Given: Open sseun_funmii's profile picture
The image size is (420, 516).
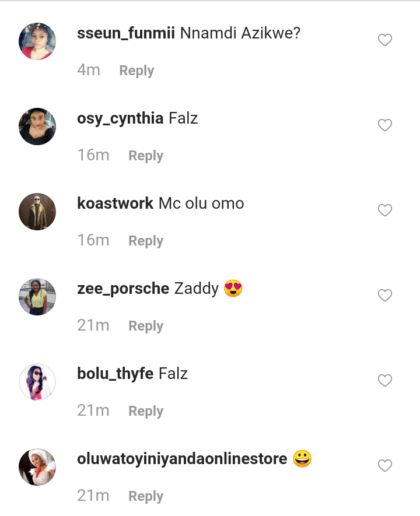Looking at the screenshot, I should point(37,41).
